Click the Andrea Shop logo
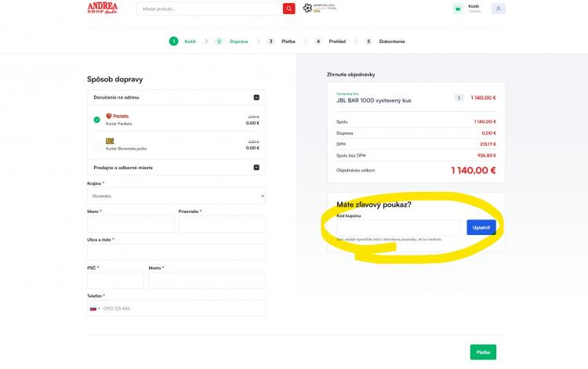Screen dimensions: 588x369 coord(103,9)
